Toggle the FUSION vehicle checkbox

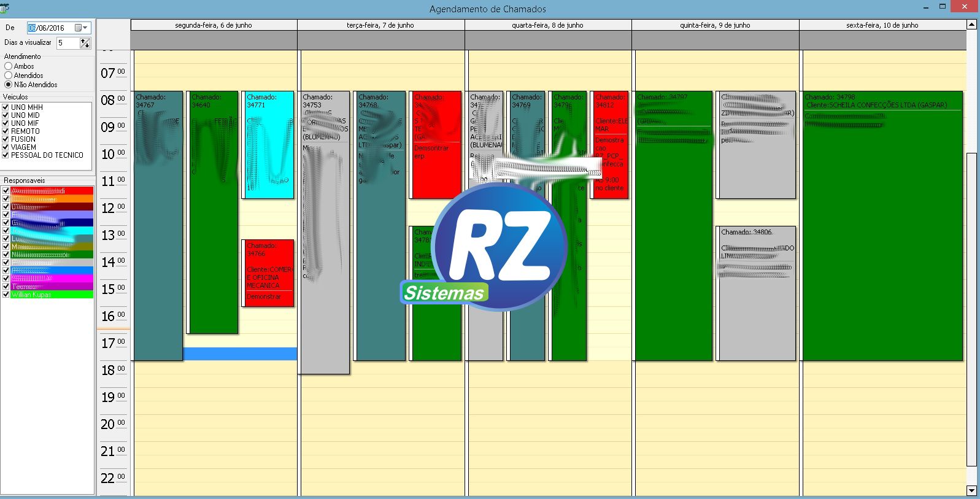tap(6, 139)
